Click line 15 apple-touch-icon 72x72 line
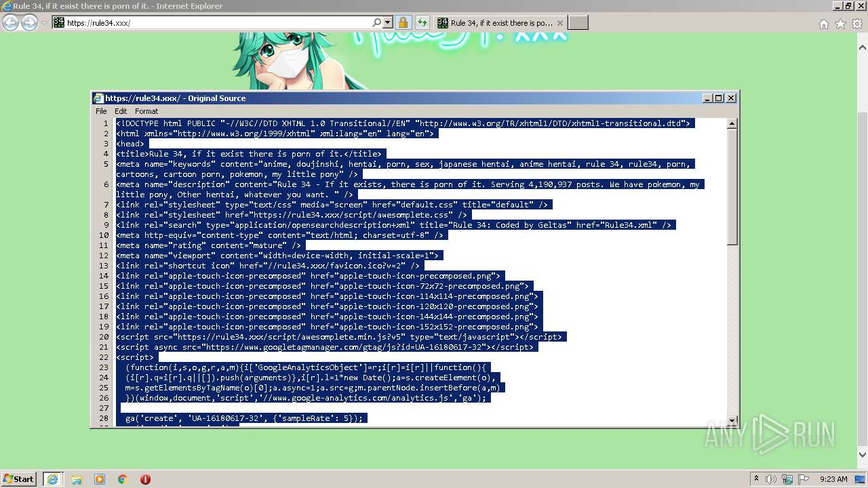Image resolution: width=868 pixels, height=488 pixels. [x=322, y=286]
